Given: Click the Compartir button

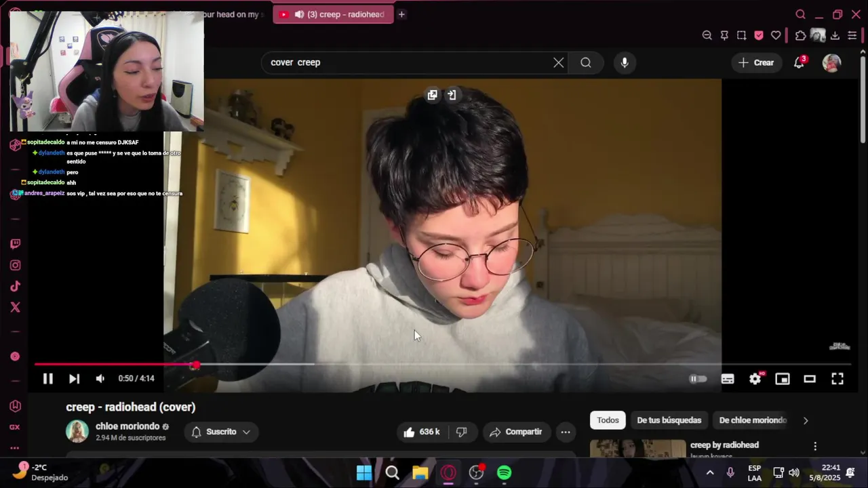Looking at the screenshot, I should (x=516, y=432).
